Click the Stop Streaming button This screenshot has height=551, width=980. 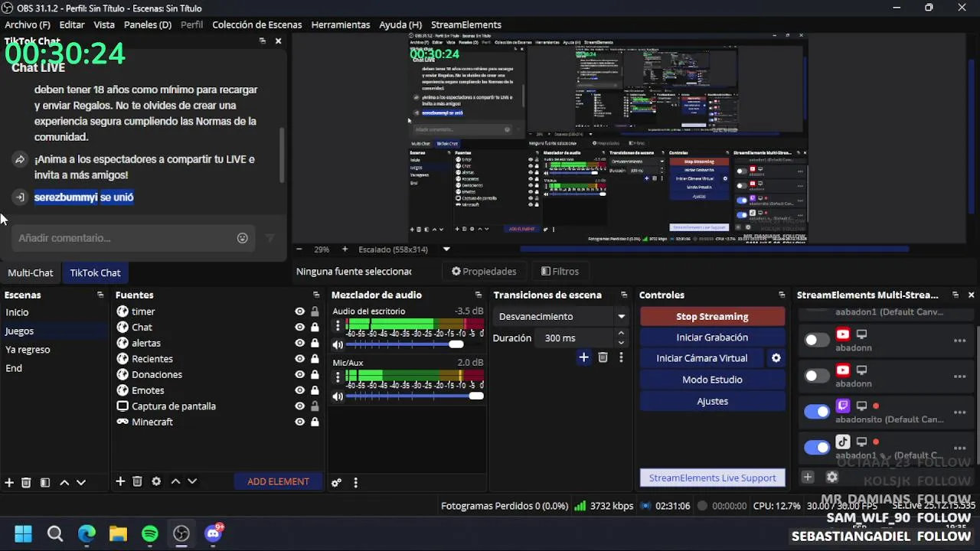tap(712, 316)
